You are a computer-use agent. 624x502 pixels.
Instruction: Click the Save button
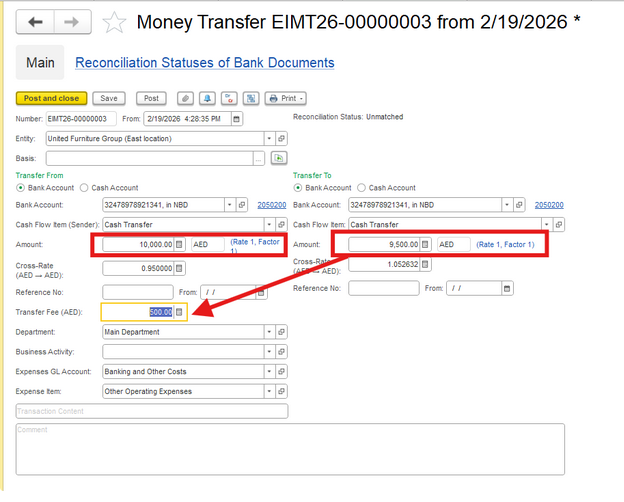(x=110, y=98)
